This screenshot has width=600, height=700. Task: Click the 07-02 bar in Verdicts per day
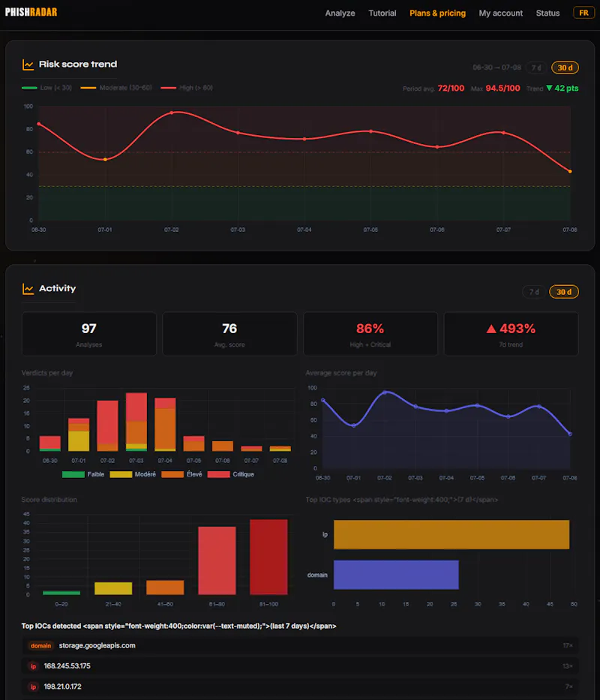pyautogui.click(x=107, y=426)
